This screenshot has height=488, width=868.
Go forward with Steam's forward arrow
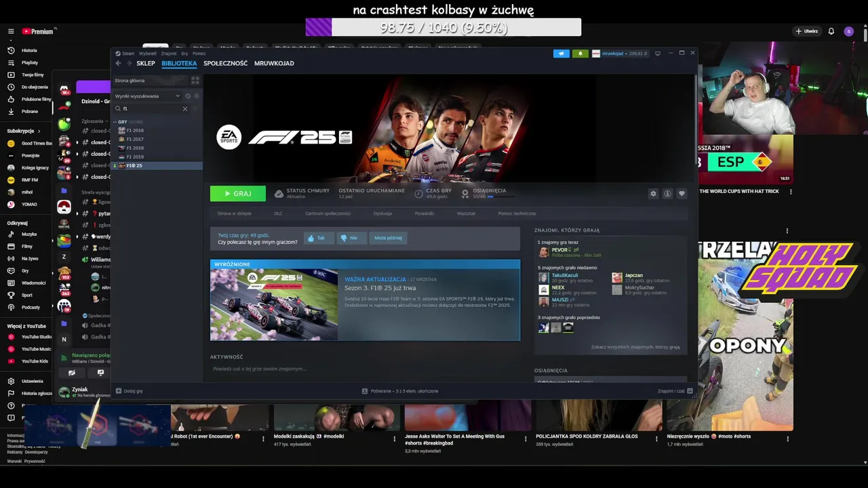(129, 63)
